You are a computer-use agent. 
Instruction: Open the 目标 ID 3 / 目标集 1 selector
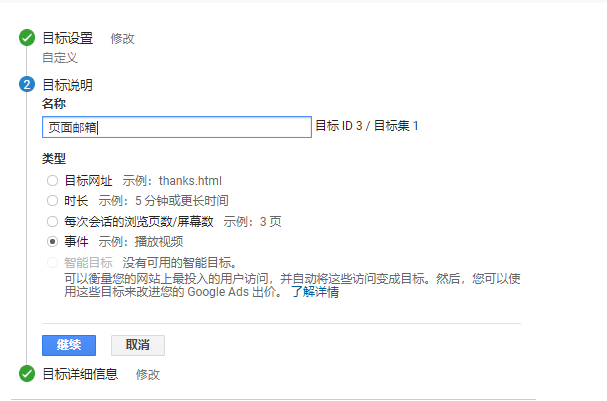367,126
